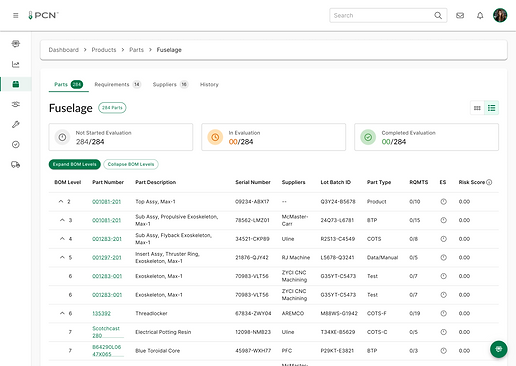Open Scotchcast 280 part link
This screenshot has height=366, width=516.
pos(106,332)
